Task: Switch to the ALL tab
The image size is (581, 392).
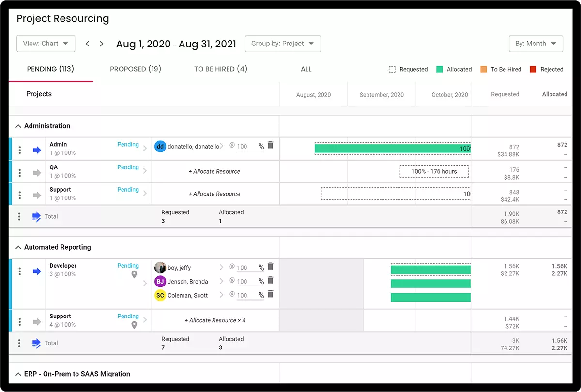Action: click(x=306, y=69)
